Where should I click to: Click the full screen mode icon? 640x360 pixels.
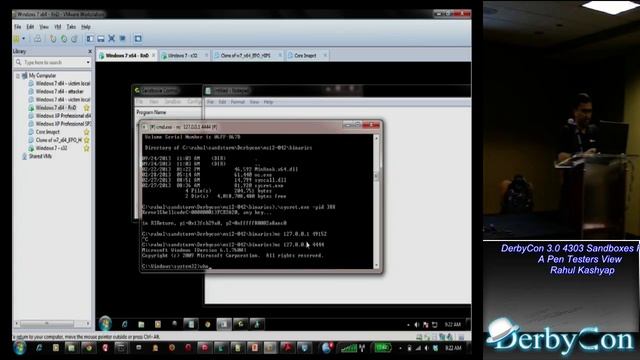pos(111,39)
